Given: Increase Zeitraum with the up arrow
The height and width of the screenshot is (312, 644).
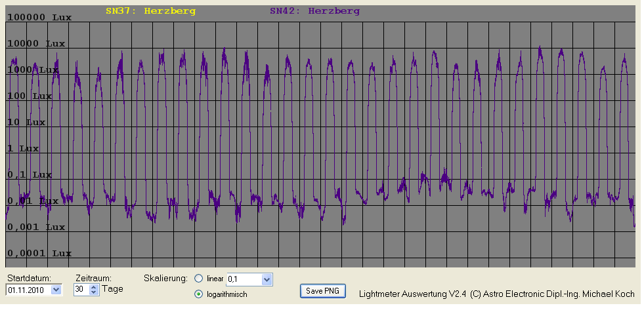Looking at the screenshot, I should tap(93, 286).
